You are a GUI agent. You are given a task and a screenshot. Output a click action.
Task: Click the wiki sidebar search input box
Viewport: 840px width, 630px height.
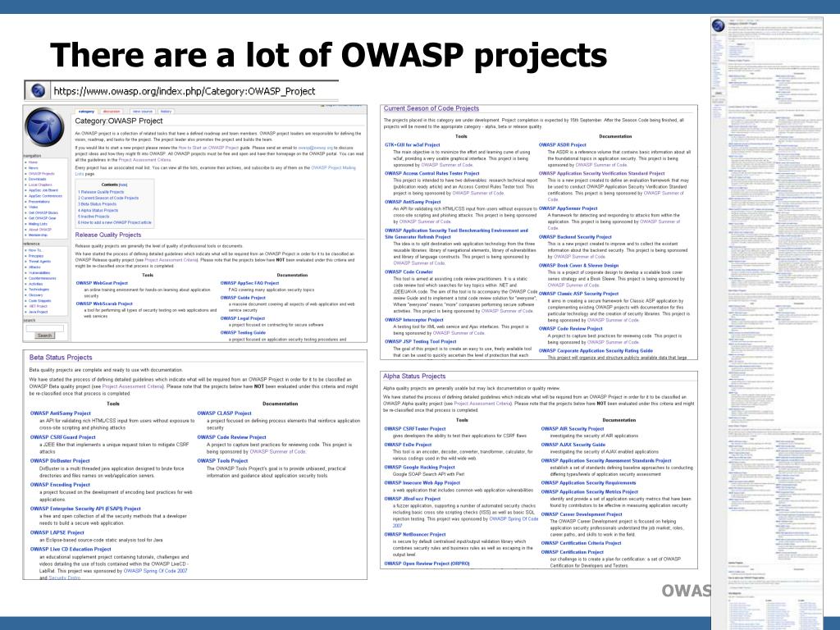pyautogui.click(x=45, y=328)
